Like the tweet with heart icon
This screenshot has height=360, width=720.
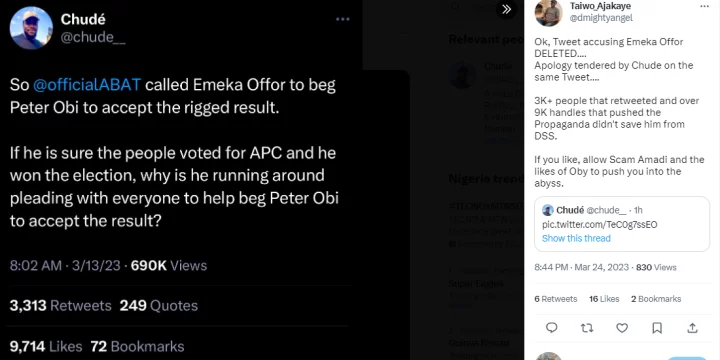pyautogui.click(x=622, y=327)
